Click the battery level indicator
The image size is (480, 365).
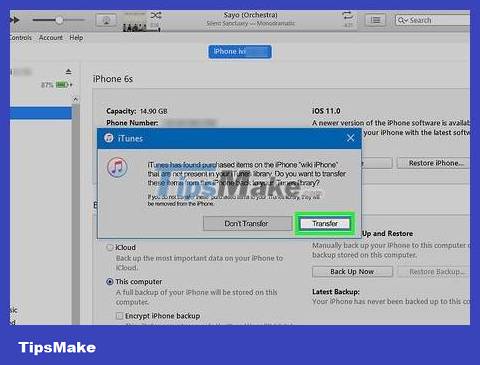62,85
